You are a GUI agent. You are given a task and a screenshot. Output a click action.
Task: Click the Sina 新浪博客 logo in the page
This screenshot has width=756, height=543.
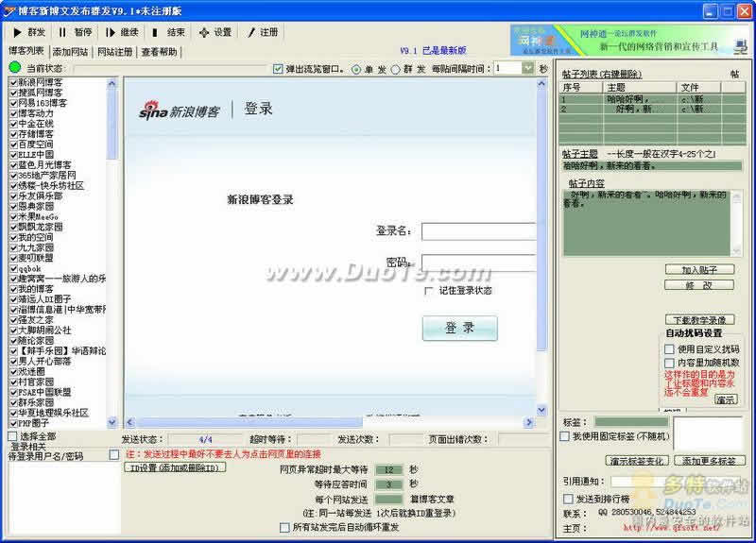[180, 110]
